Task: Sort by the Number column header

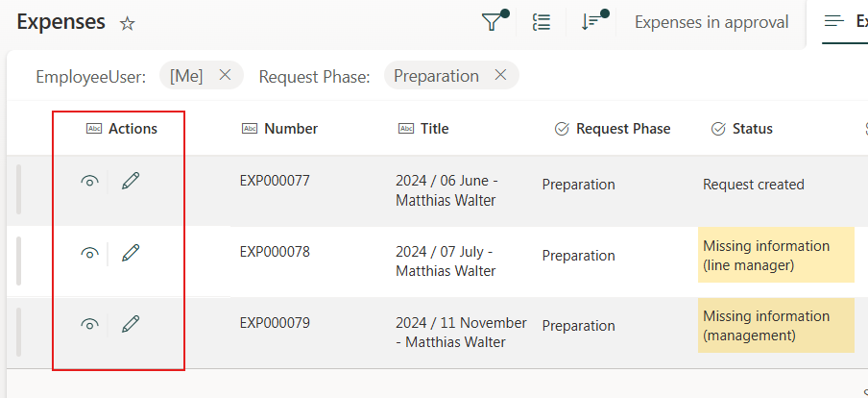Action: 290,129
